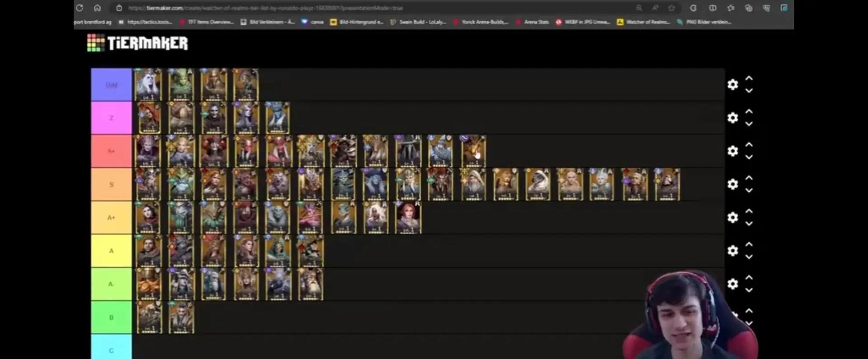868x359 pixels.
Task: Move A+ tier row up
Action: coord(749,211)
